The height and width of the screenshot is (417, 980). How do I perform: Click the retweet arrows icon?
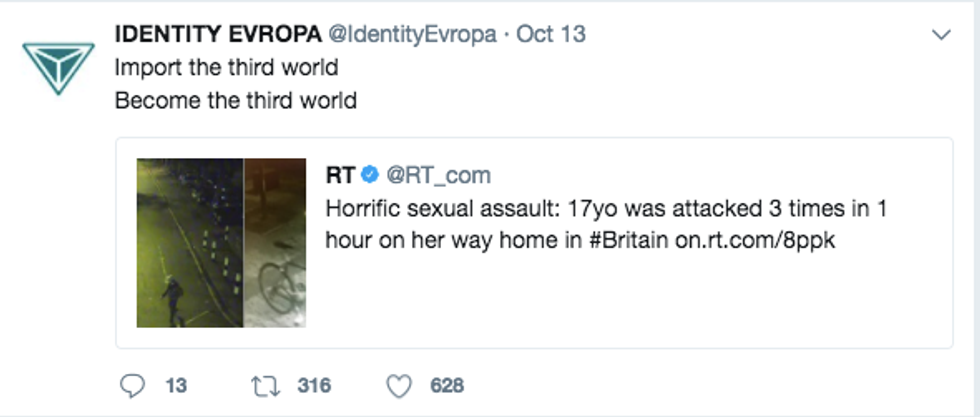click(x=265, y=385)
